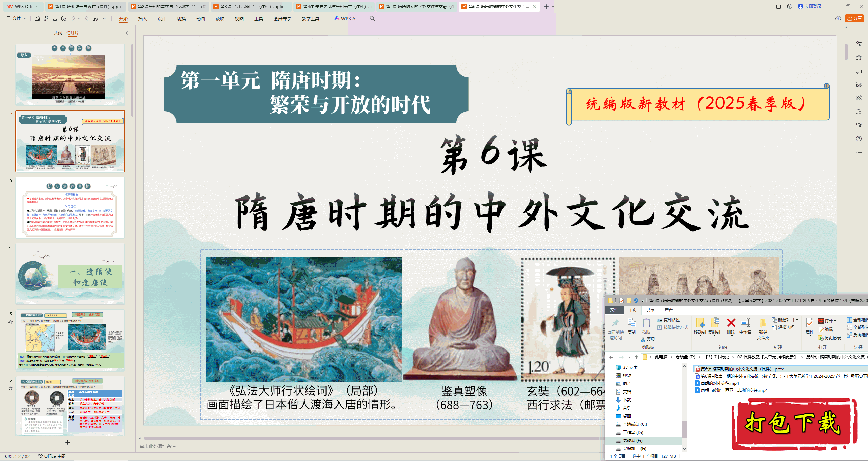Open Explorer recent locations dropdown arrow
The width and height of the screenshot is (868, 461).
tap(629, 357)
